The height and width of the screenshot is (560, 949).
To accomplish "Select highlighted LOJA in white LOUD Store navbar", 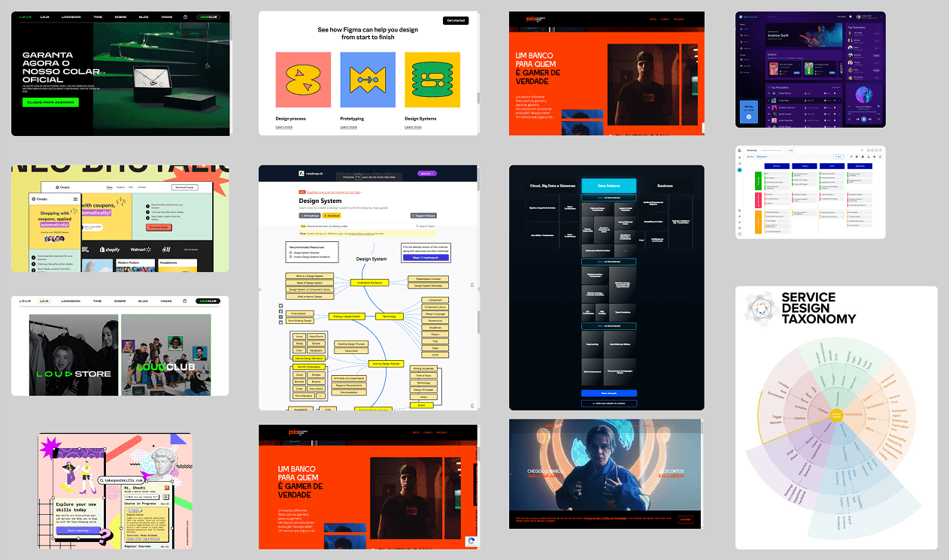I will [x=45, y=301].
